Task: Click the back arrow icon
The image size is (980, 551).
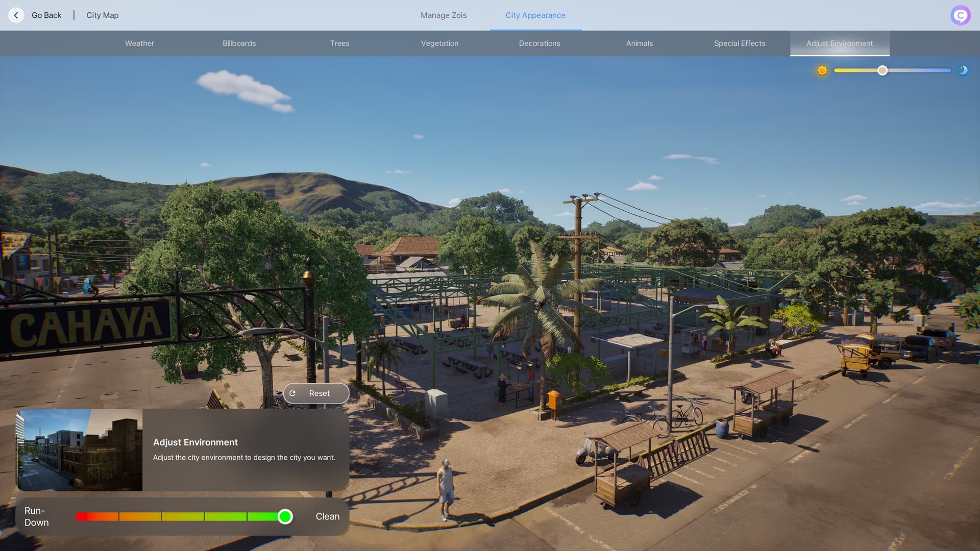Action: tap(16, 15)
